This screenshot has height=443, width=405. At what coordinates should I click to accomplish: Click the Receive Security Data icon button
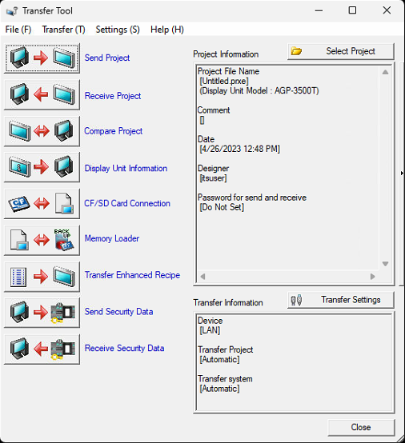click(42, 349)
